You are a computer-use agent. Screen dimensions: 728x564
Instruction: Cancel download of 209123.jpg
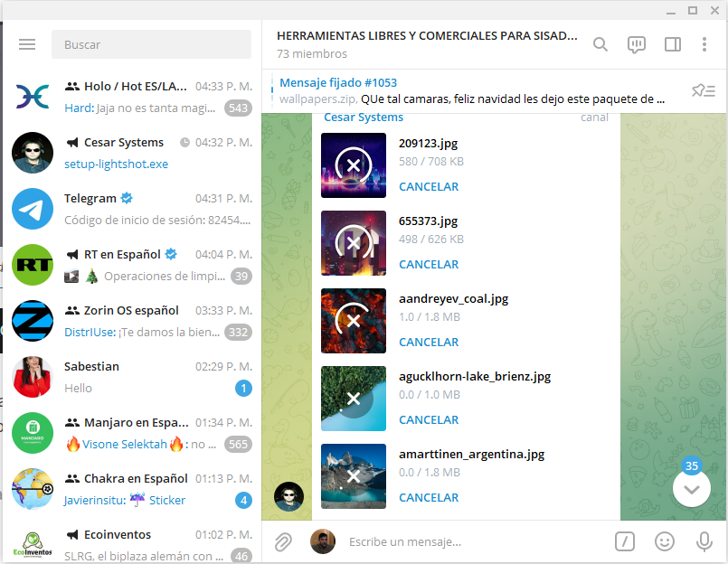429,187
